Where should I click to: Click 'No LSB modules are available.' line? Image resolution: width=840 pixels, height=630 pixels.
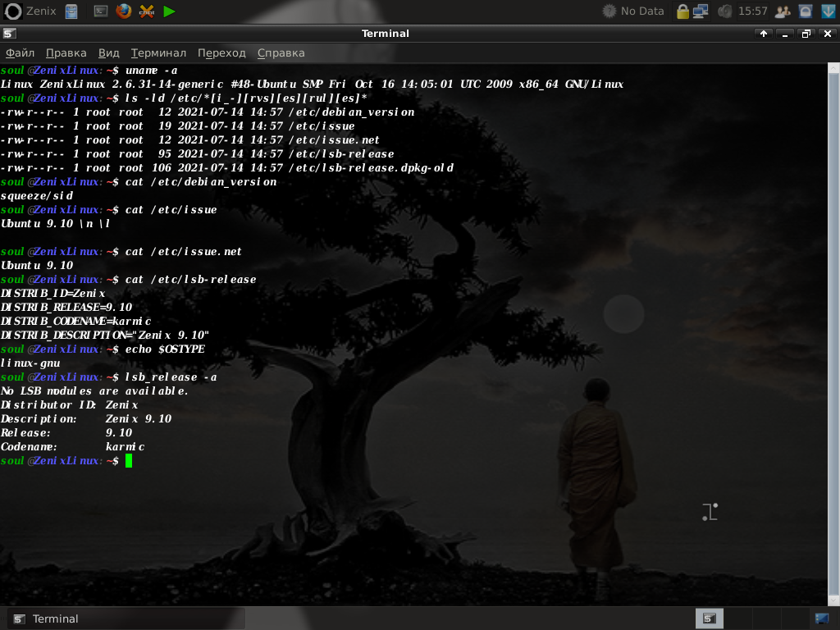[x=94, y=391]
